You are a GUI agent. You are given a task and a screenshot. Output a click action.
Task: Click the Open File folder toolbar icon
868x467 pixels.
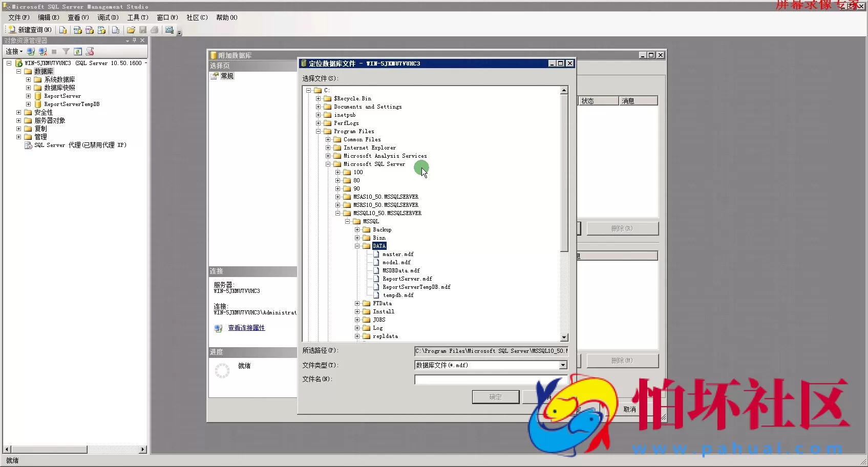[131, 30]
